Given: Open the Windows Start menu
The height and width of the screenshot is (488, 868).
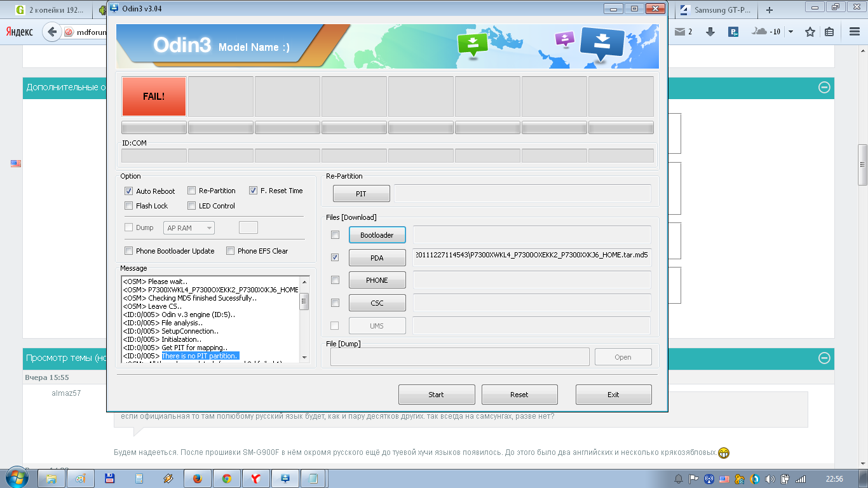Looking at the screenshot, I should click(x=17, y=478).
